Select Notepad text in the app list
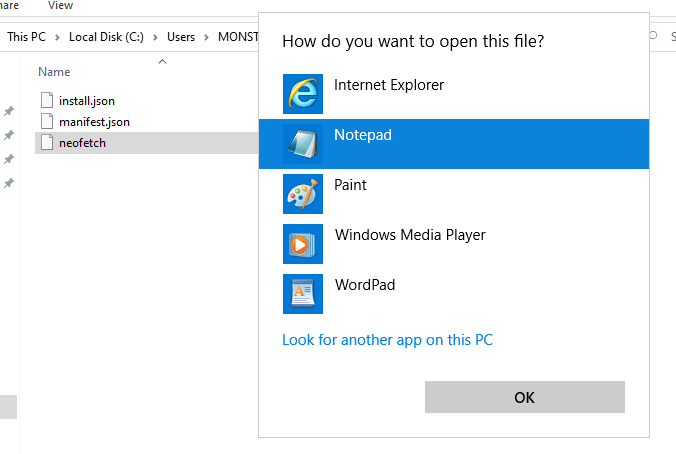 pyautogui.click(x=363, y=135)
